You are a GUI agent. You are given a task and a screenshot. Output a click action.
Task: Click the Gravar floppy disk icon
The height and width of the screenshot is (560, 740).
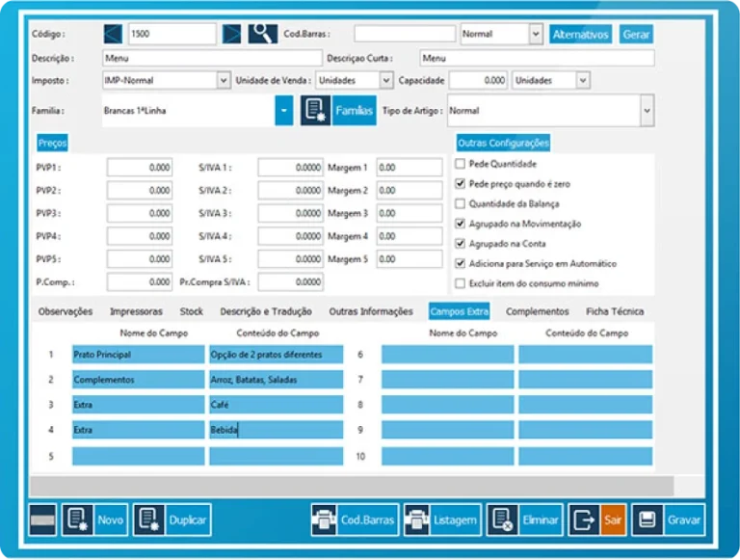tap(646, 520)
